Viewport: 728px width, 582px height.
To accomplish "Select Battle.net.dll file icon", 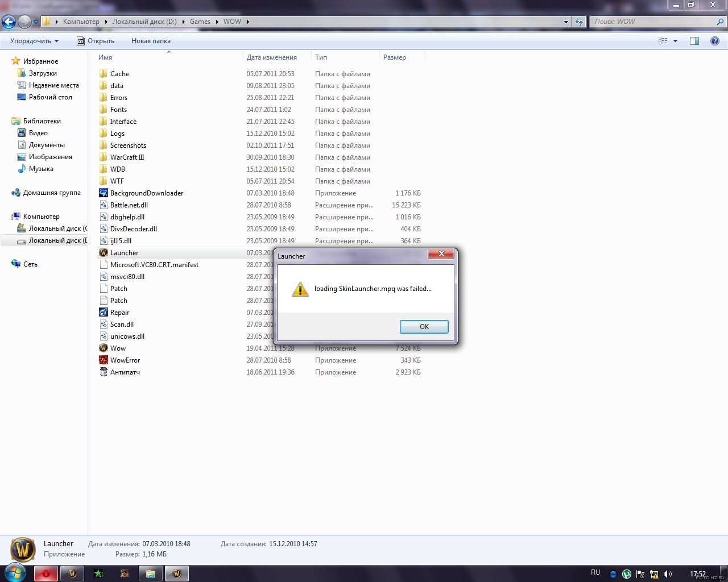I will (x=103, y=205).
